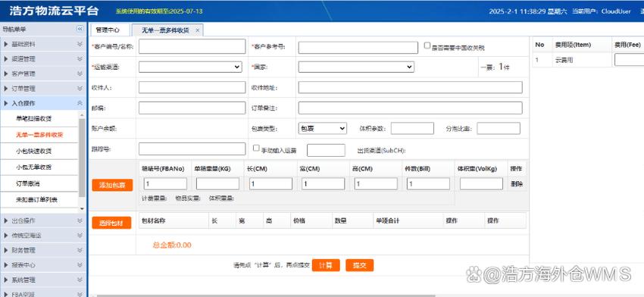644x297 pixels.
Task: Expand 基础资料 using its double chevron
Action: point(80,44)
